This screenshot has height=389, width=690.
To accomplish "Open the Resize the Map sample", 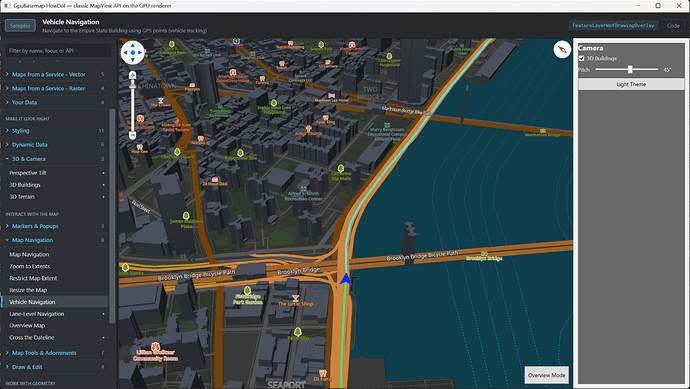I will coord(55,290).
